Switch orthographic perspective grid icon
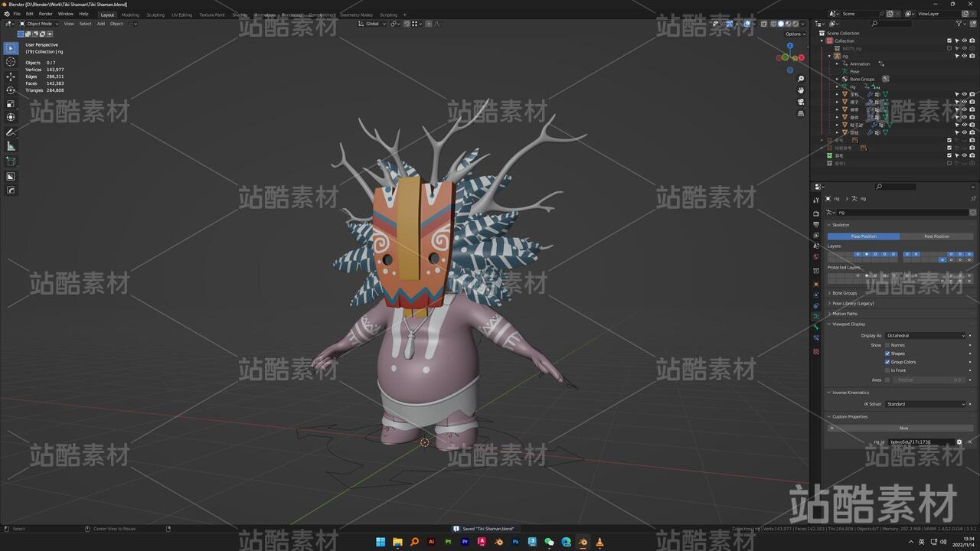 coord(801,113)
